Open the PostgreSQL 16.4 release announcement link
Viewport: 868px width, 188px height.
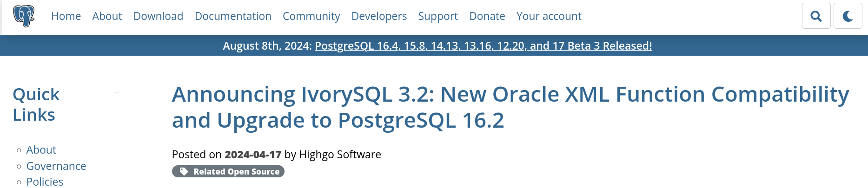[483, 46]
